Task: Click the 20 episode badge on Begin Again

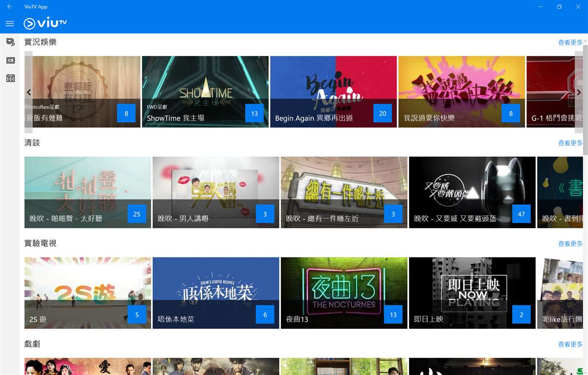Action: click(383, 113)
